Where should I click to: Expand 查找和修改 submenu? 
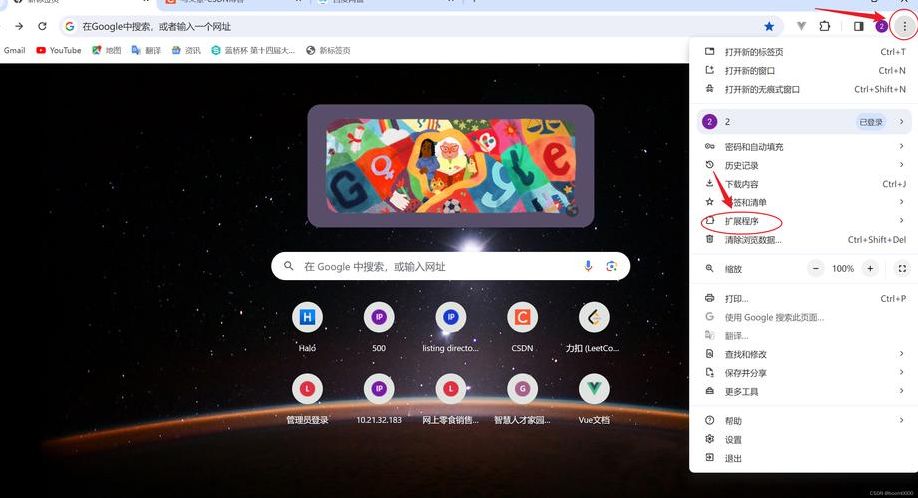point(805,354)
